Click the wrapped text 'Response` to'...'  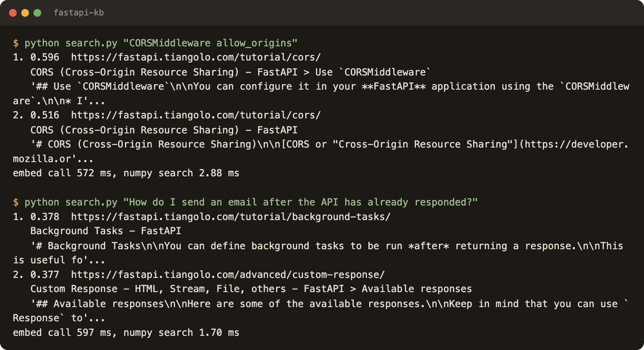[59, 318]
